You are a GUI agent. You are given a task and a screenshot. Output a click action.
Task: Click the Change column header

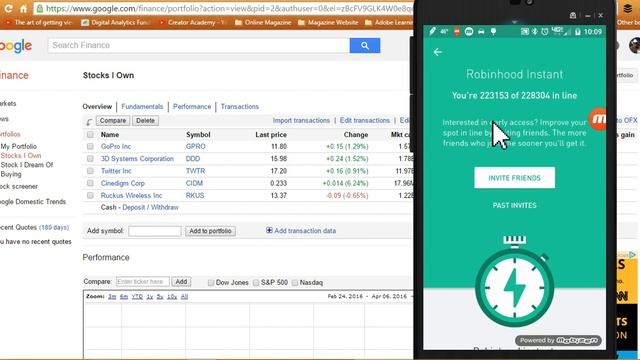[x=356, y=134]
